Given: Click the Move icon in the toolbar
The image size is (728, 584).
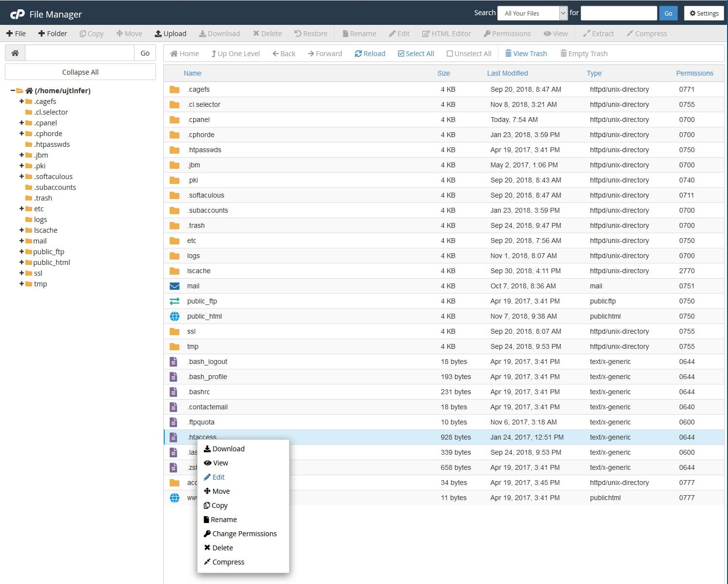Looking at the screenshot, I should point(128,33).
